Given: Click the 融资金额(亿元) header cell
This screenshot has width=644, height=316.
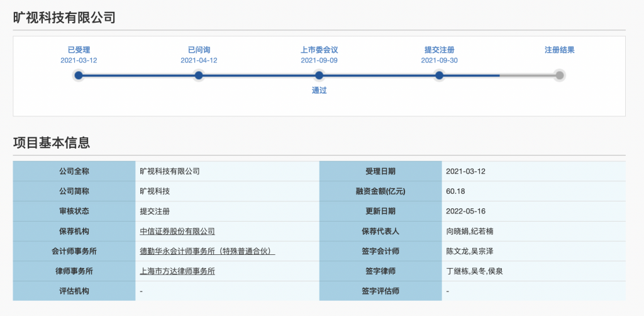Looking at the screenshot, I should pos(380,191).
